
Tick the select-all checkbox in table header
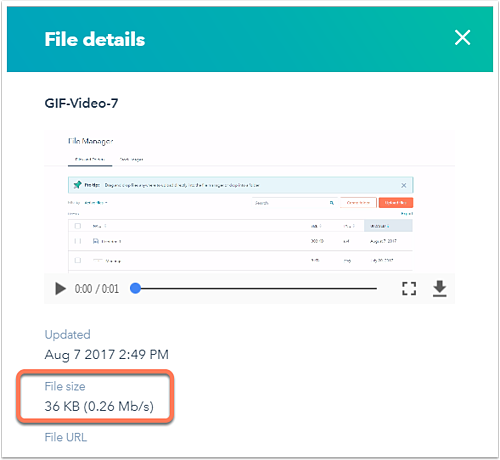point(78,226)
